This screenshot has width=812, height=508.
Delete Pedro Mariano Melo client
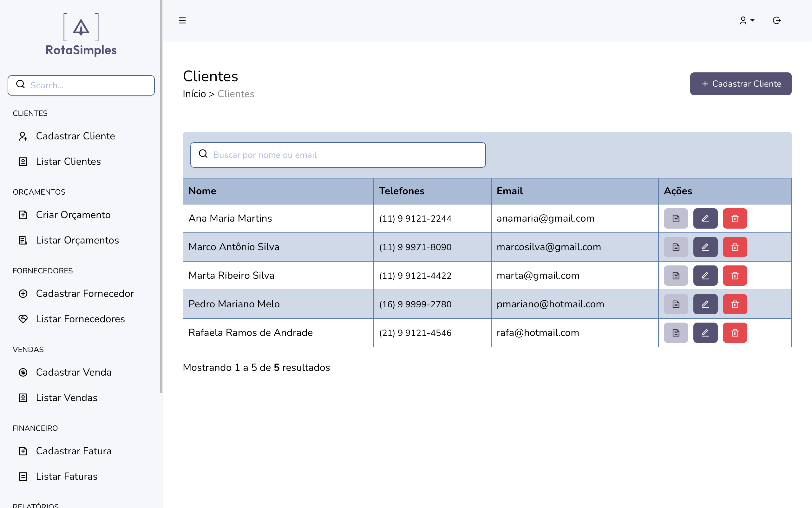(735, 304)
